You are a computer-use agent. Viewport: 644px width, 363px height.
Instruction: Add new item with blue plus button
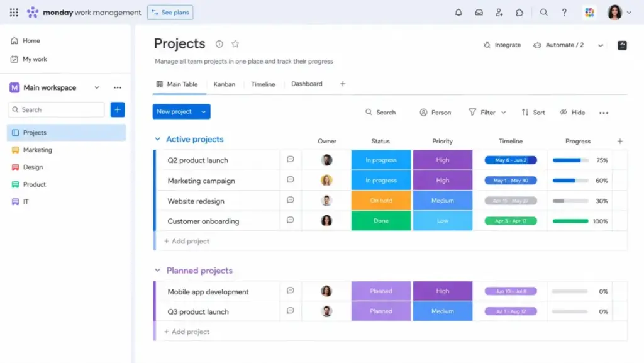point(118,109)
